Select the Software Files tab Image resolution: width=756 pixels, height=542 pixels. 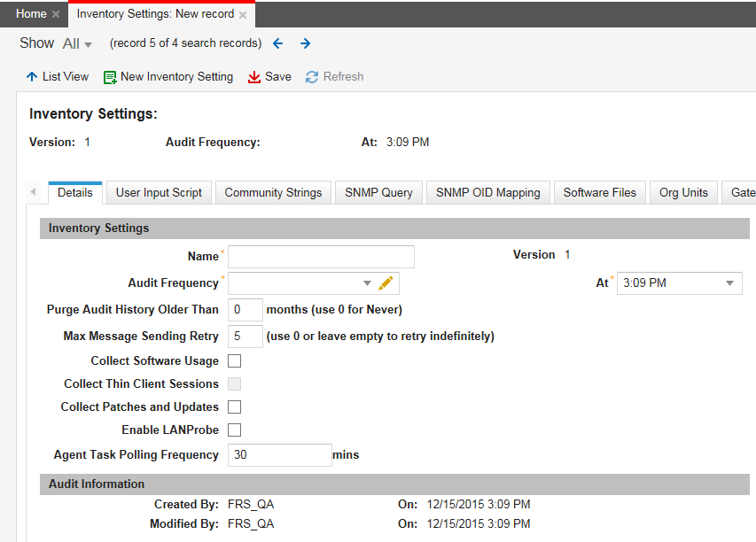pyautogui.click(x=599, y=191)
